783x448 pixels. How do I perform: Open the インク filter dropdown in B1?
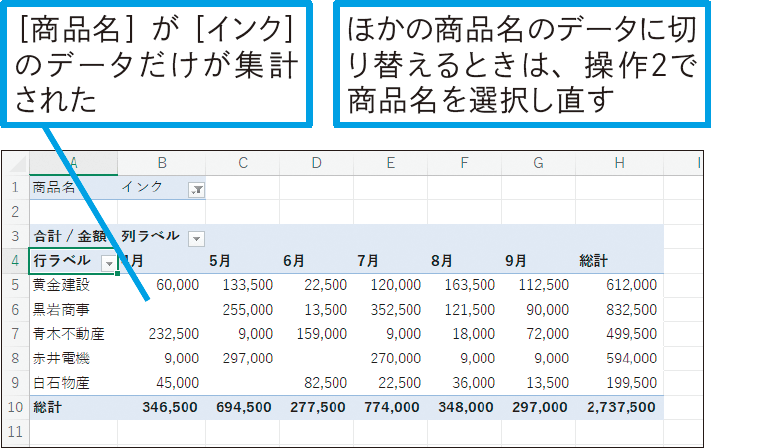[196, 189]
